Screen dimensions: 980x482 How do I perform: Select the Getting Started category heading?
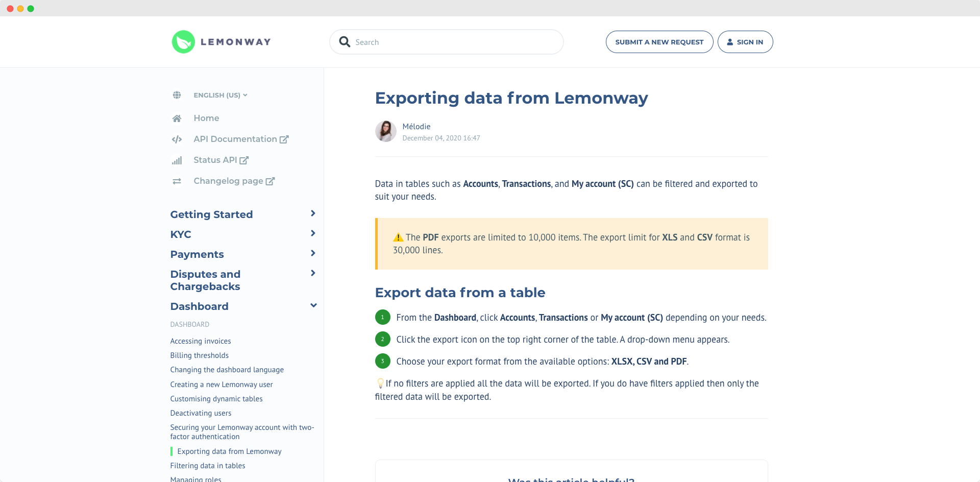(x=211, y=214)
